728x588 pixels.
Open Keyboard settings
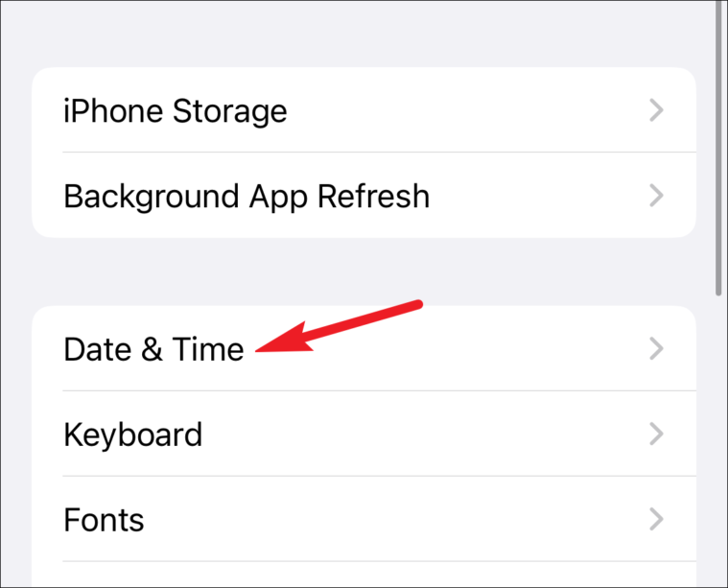point(364,434)
